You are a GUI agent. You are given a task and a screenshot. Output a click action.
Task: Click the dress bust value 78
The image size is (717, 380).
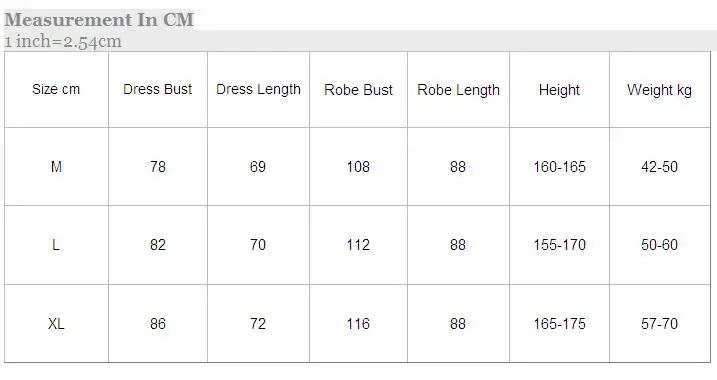point(158,167)
